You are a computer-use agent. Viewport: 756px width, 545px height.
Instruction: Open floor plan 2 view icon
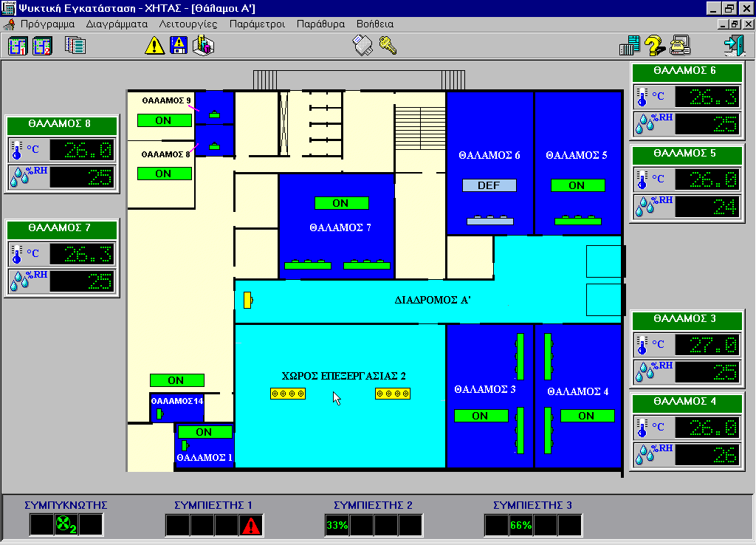pyautogui.click(x=42, y=46)
